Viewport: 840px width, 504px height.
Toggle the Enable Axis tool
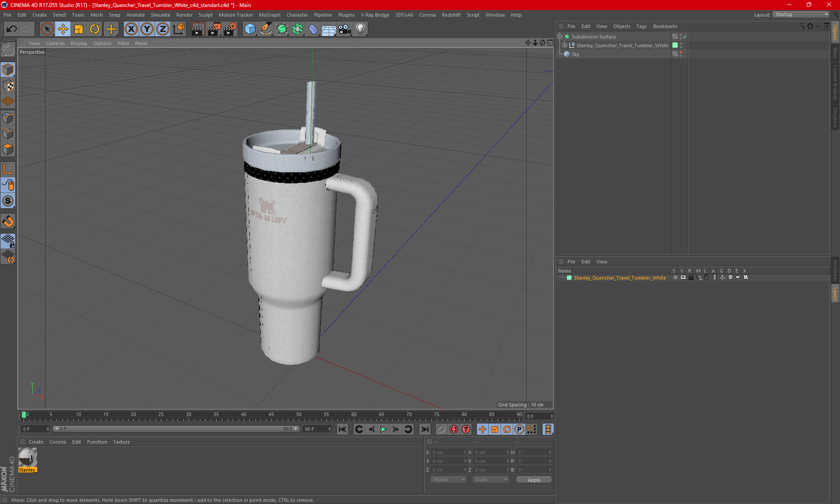tap(8, 169)
